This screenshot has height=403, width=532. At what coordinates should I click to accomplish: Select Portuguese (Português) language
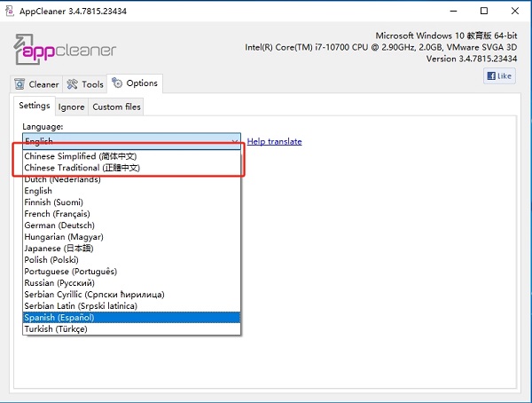click(132, 272)
